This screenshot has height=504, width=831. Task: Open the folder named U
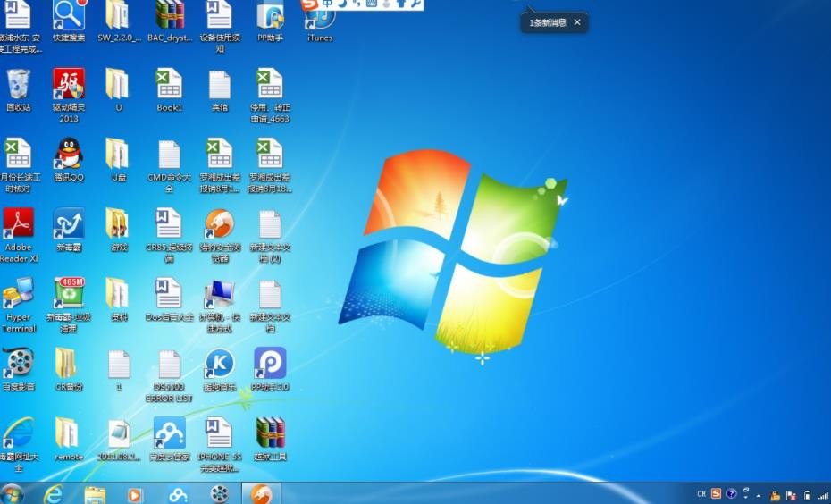pos(118,90)
